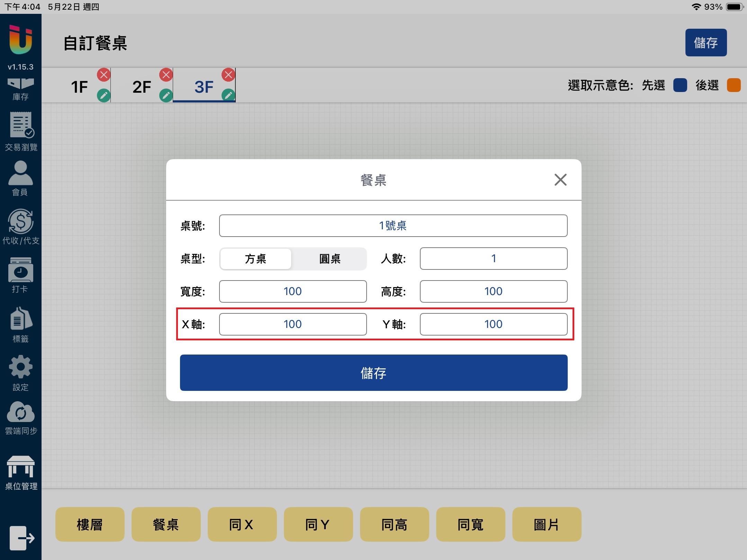Screen dimensions: 747x560
Task: Click the logout arrow icon in sidebar
Action: (x=21, y=538)
